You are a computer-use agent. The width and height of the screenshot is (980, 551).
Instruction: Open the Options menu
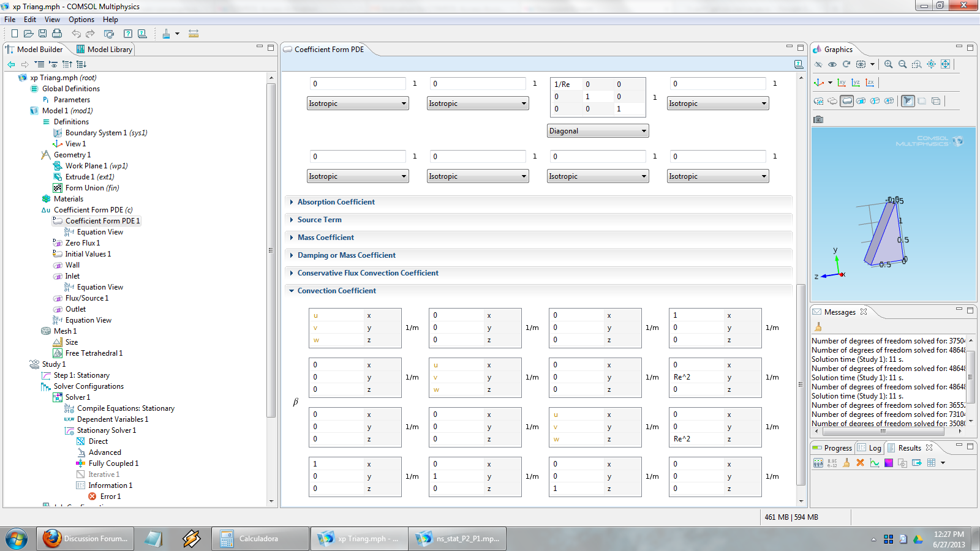coord(81,20)
